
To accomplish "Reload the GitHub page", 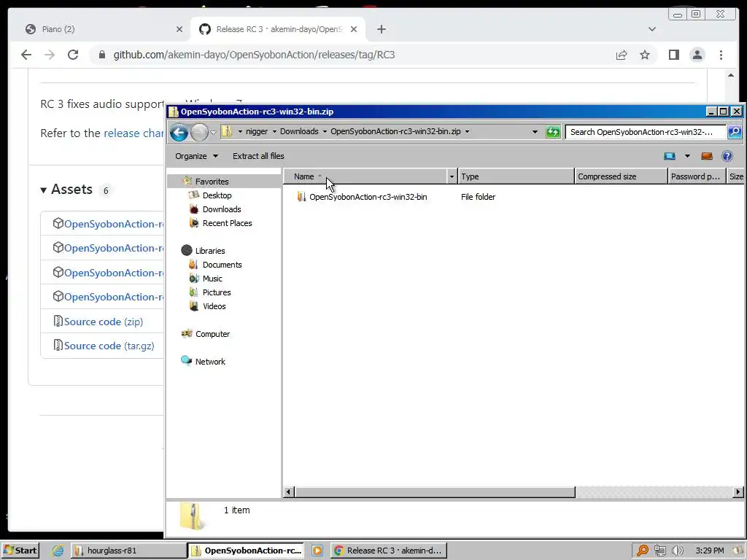I will click(73, 55).
